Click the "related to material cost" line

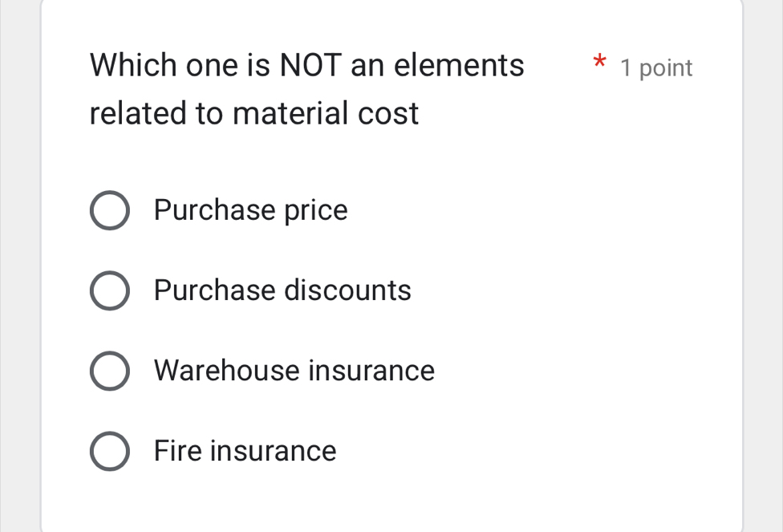[254, 113]
